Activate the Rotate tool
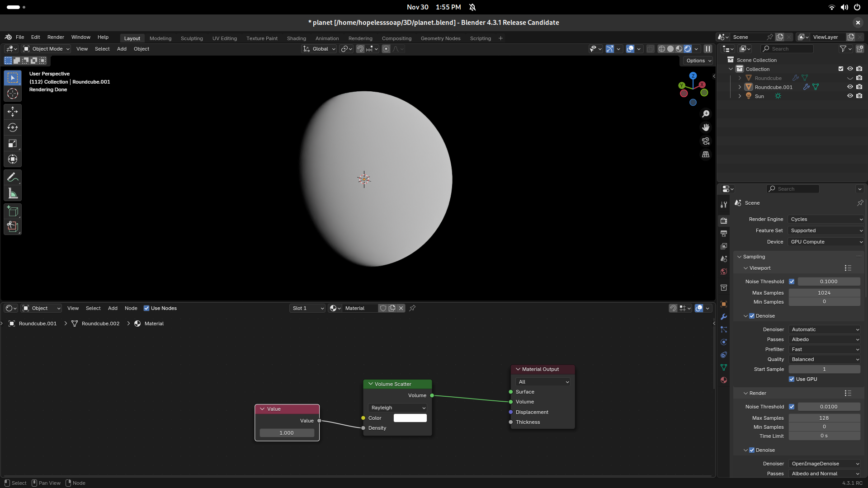868x488 pixels. coord(13,127)
